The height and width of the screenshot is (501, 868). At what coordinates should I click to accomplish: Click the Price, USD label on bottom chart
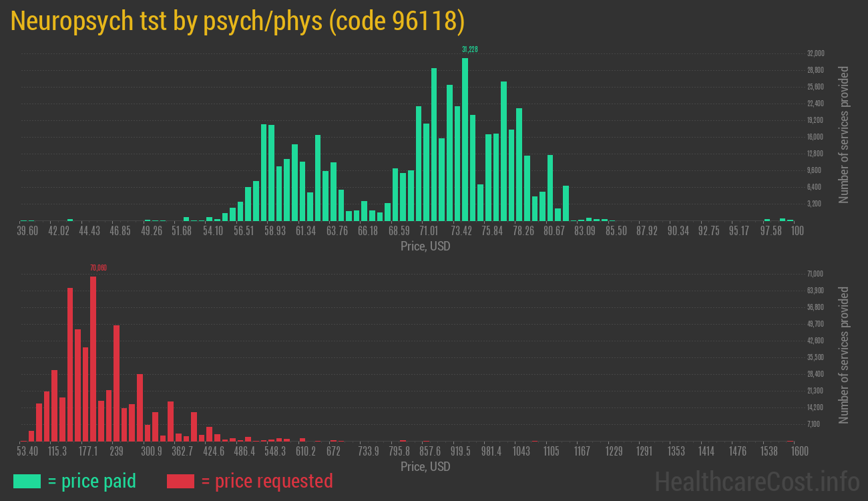point(425,466)
